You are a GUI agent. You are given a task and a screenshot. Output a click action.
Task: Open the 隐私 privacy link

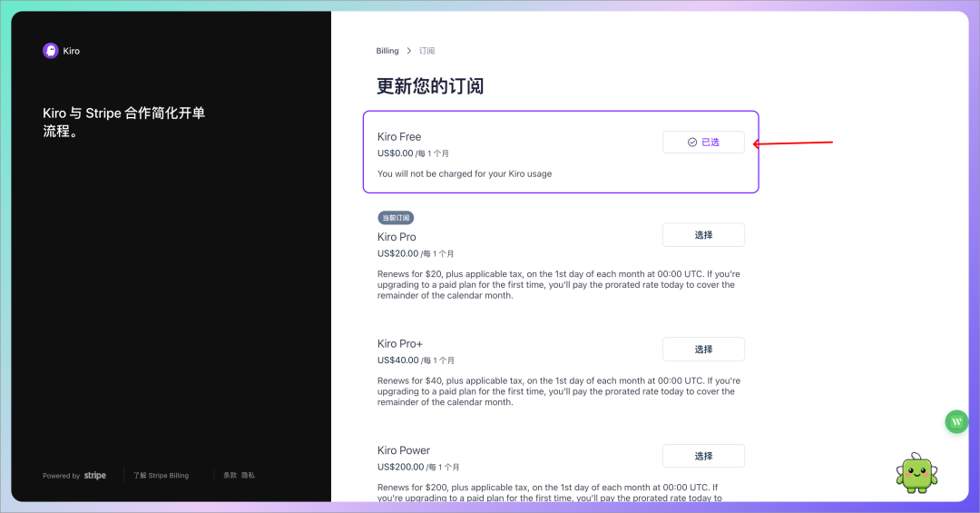pyautogui.click(x=248, y=476)
